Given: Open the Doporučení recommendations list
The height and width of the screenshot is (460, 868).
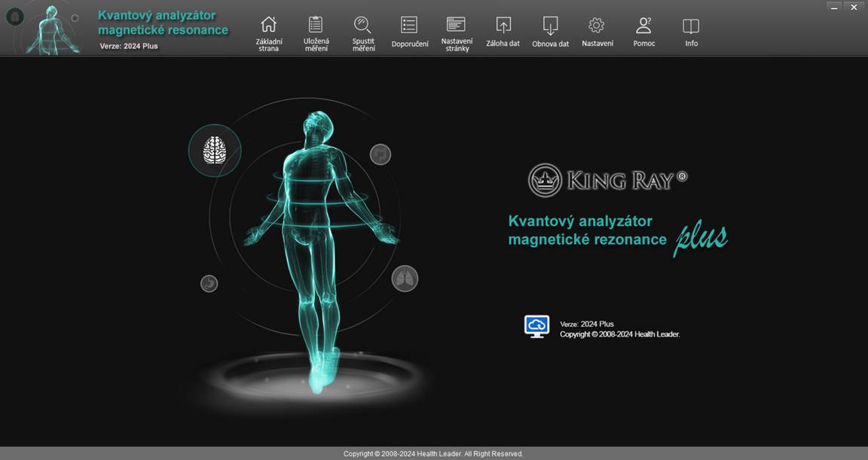Looking at the screenshot, I should pos(410,33).
